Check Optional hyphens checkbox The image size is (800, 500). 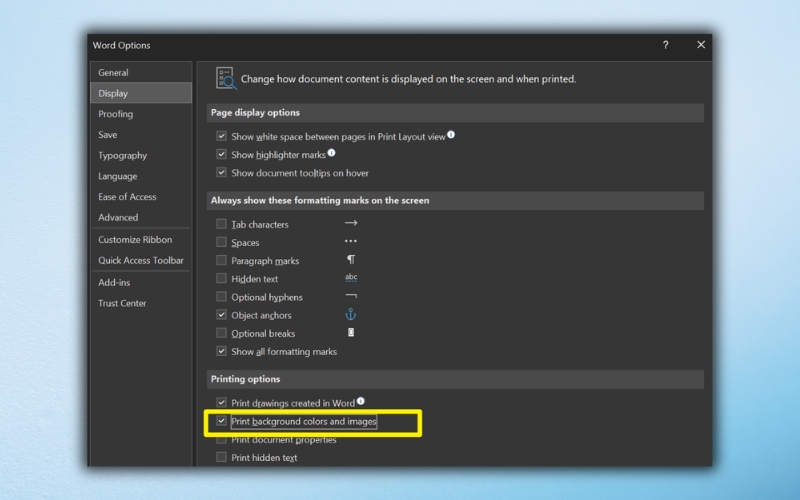pos(221,296)
